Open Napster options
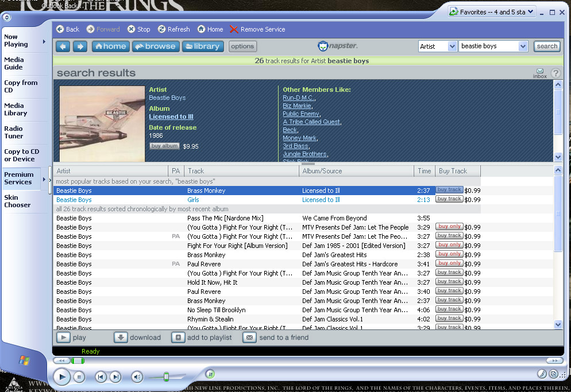The width and height of the screenshot is (571, 392). [242, 46]
